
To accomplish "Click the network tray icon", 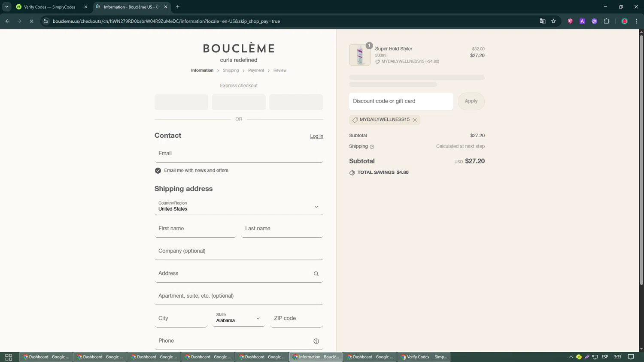I will [595, 357].
